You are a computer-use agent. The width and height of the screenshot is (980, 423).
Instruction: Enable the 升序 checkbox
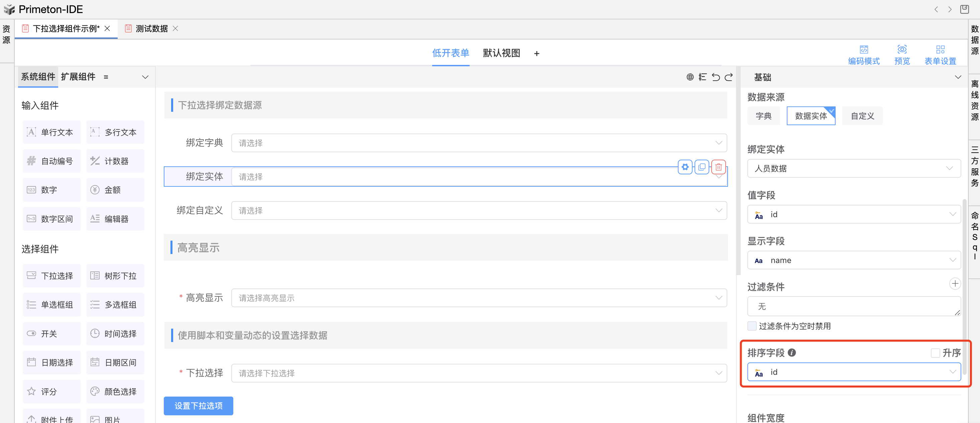[935, 353]
